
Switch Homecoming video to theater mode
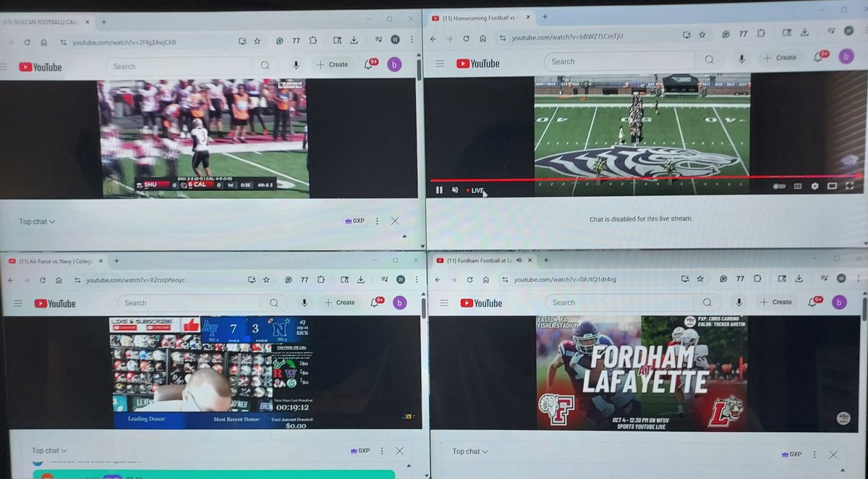pos(832,186)
